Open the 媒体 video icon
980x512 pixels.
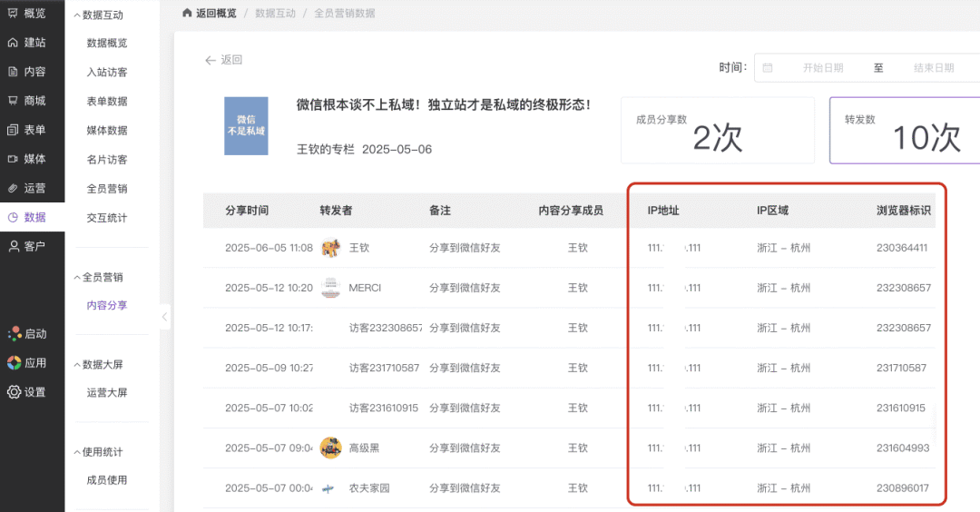click(13, 159)
